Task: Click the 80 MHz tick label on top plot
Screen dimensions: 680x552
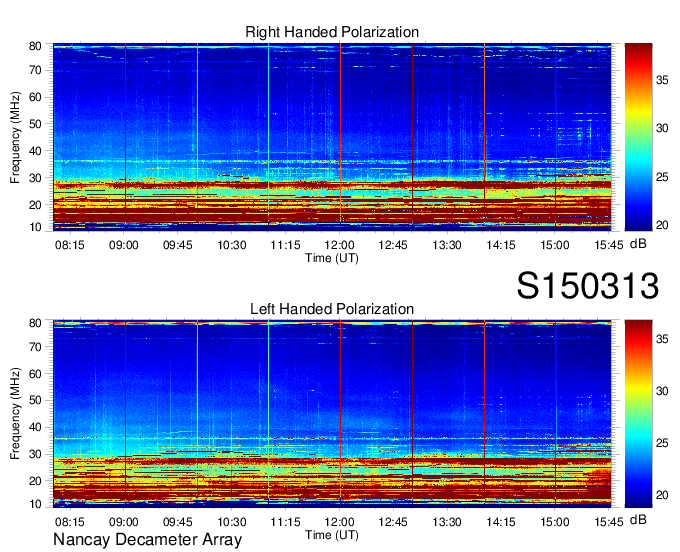Action: (35, 46)
